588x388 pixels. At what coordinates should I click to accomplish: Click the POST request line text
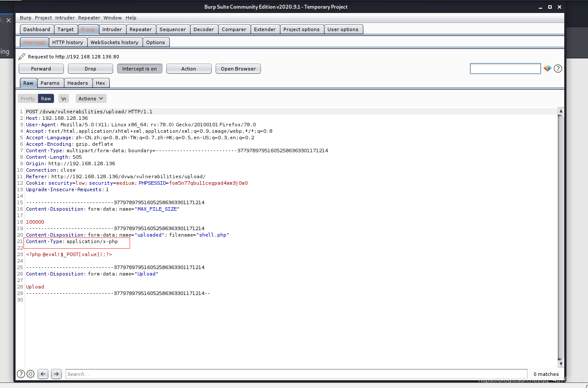89,112
